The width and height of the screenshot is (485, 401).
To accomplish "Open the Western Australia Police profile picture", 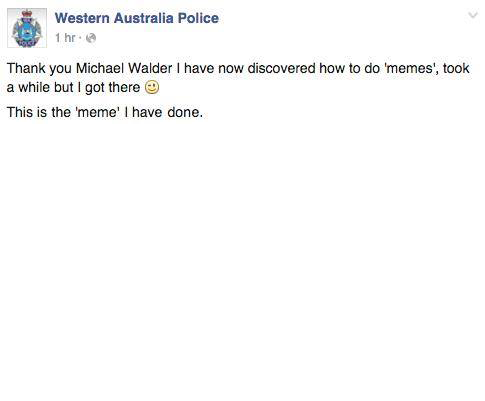I will pyautogui.click(x=27, y=28).
